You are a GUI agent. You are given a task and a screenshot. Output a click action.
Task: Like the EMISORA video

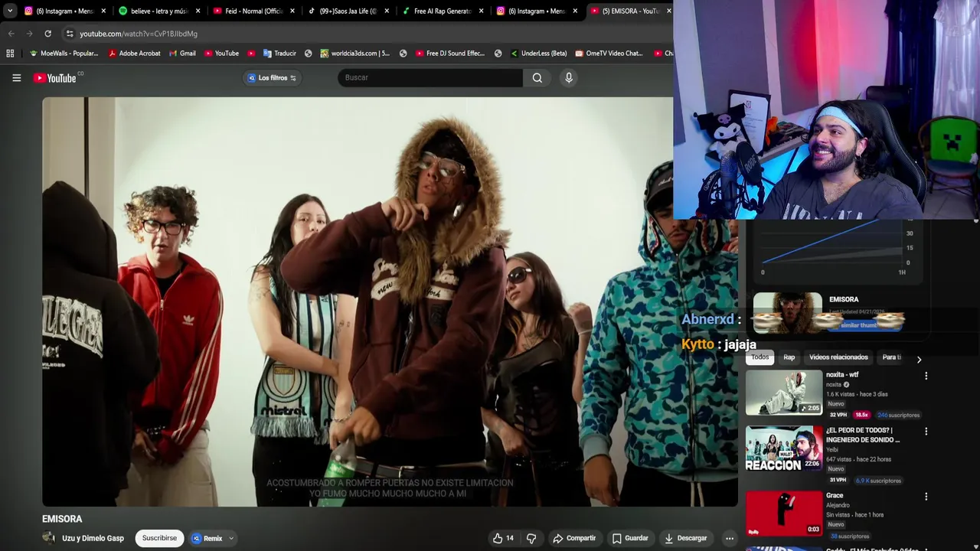pyautogui.click(x=503, y=538)
